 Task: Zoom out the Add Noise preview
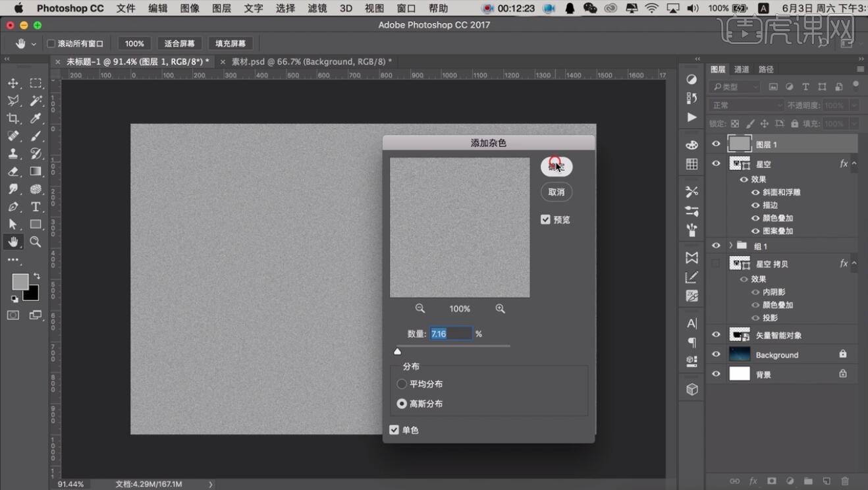click(420, 308)
